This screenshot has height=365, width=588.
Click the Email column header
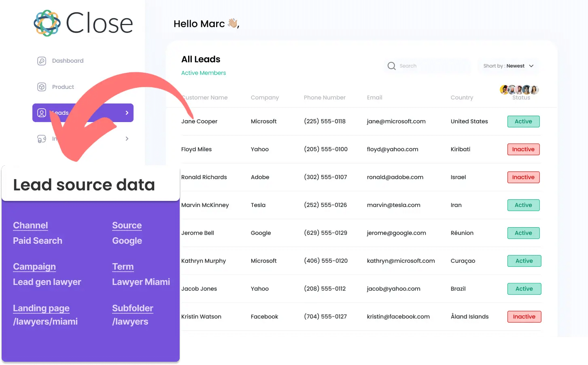point(375,97)
